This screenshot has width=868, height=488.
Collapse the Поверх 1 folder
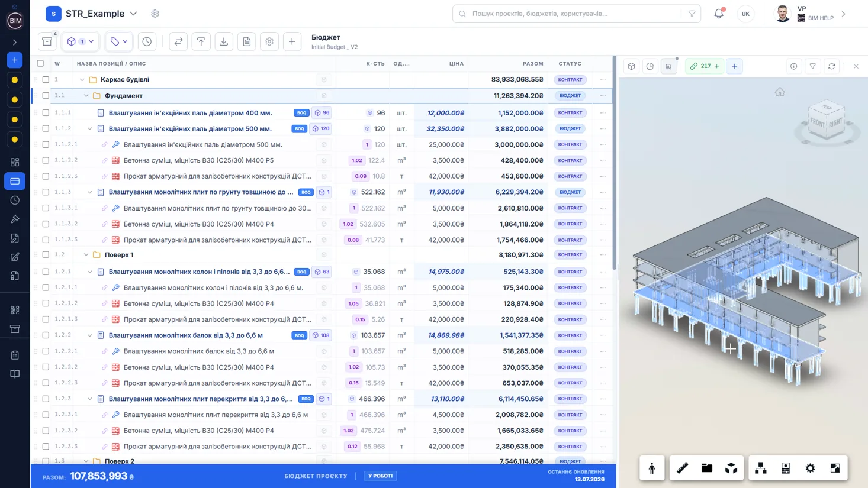point(86,255)
